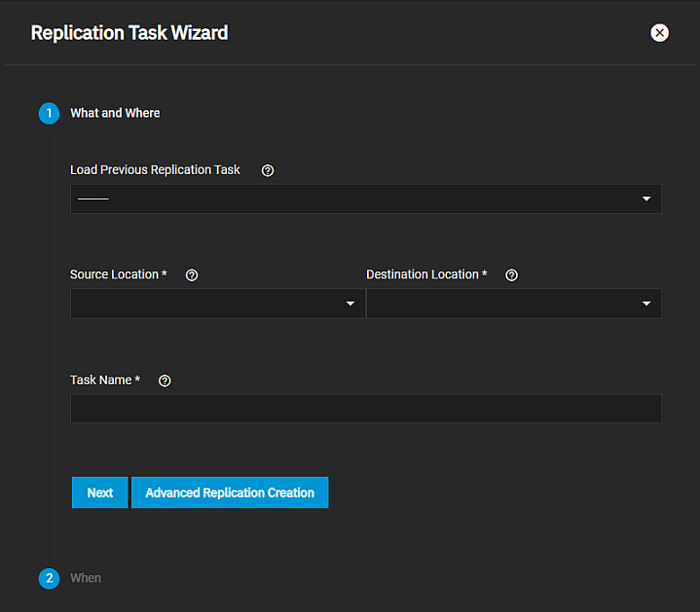Click the step 2 circle icon
Viewport: 700px width, 612px height.
tap(50, 579)
